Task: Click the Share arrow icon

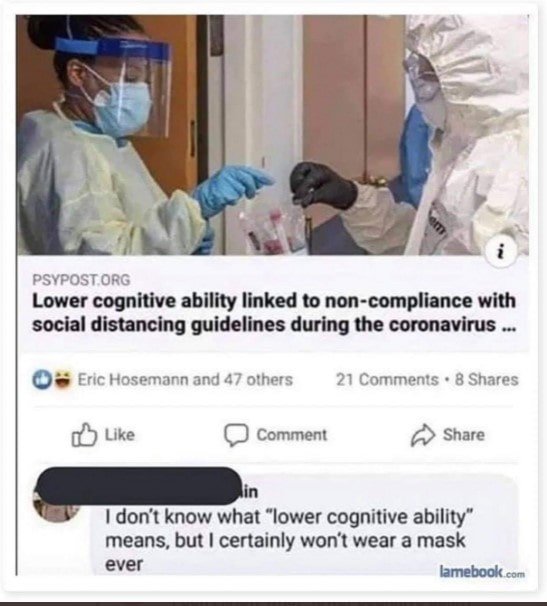Action: tap(423, 435)
